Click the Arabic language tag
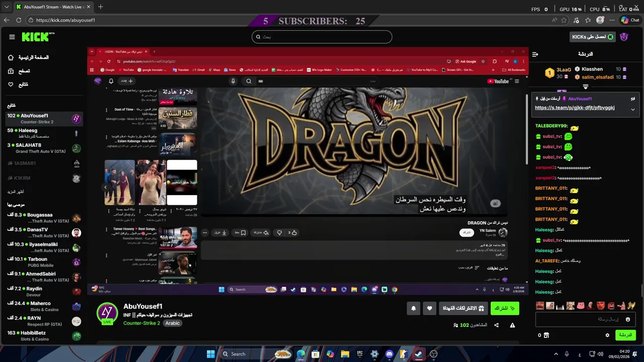The width and height of the screenshot is (644, 362). coord(173,323)
